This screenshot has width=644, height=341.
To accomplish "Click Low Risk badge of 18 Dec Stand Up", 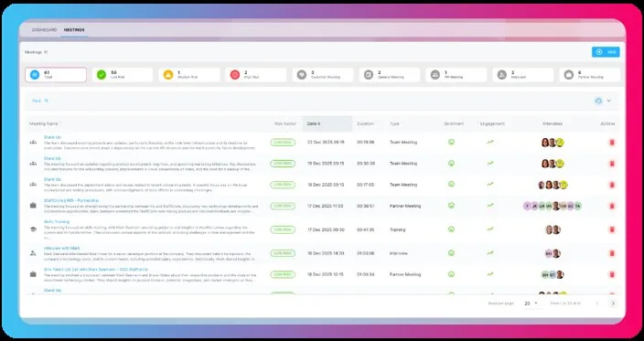I will click(283, 185).
